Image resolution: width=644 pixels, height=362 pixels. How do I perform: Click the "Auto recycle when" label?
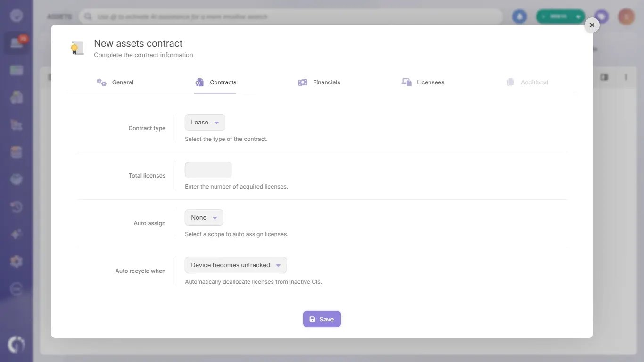140,271
